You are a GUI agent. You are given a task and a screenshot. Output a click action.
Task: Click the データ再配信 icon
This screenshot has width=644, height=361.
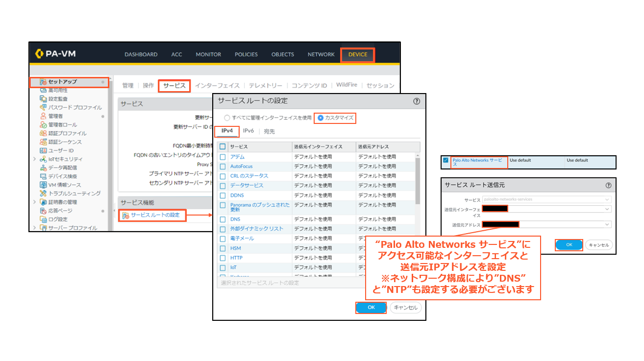pos(43,168)
